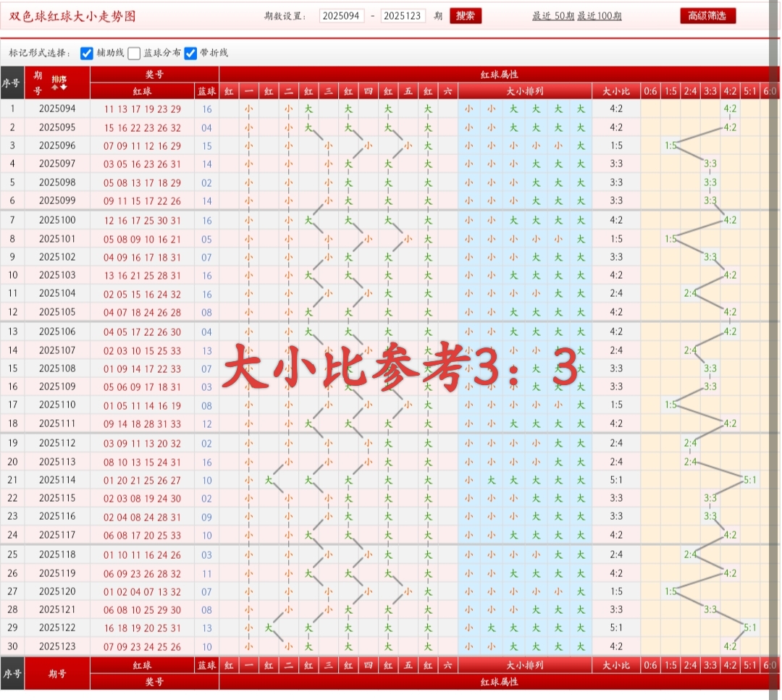Click red numbers 03 09 11 13 20 32
Viewport: 782px width, 700px height.
[142, 443]
